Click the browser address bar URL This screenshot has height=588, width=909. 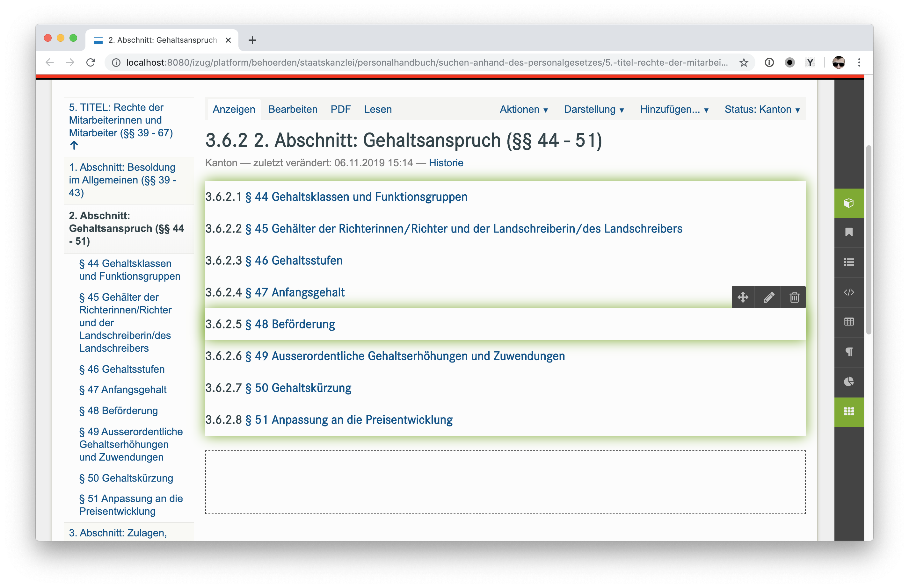[x=427, y=62]
